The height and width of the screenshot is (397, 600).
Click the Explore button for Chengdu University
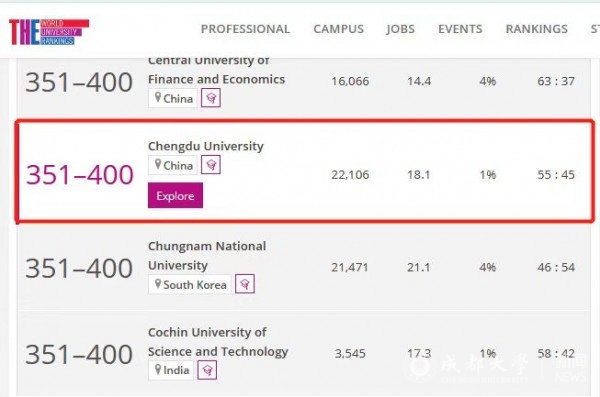coord(175,196)
